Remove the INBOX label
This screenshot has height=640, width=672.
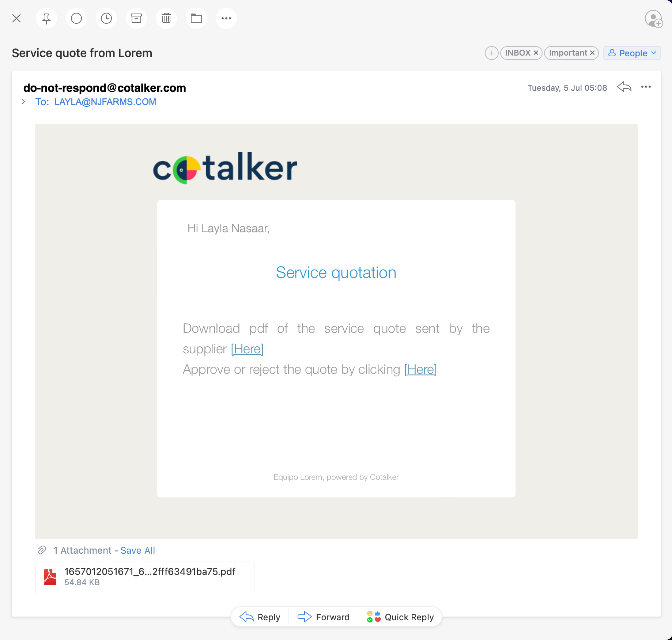click(x=536, y=53)
